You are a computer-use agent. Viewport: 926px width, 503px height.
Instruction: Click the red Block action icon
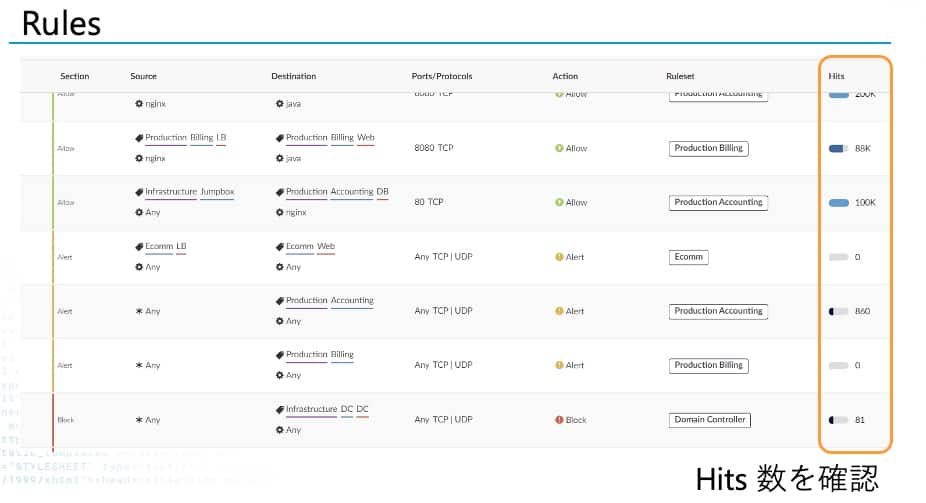[559, 420]
